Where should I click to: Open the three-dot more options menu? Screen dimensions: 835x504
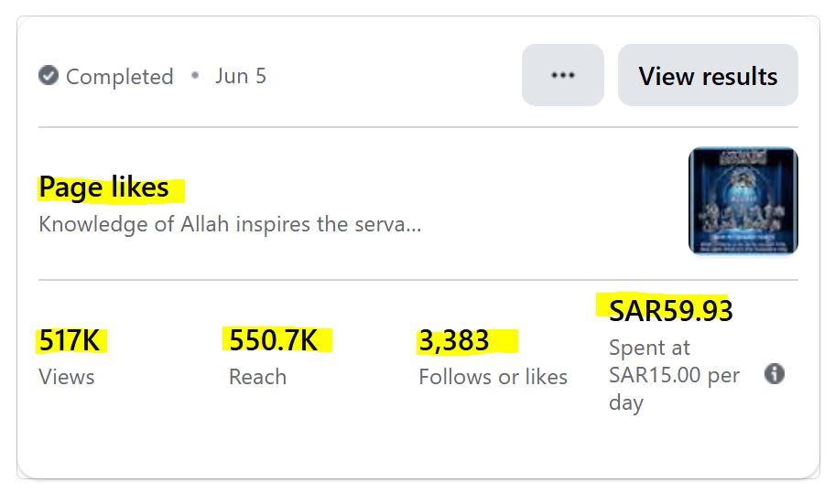pyautogui.click(x=563, y=75)
